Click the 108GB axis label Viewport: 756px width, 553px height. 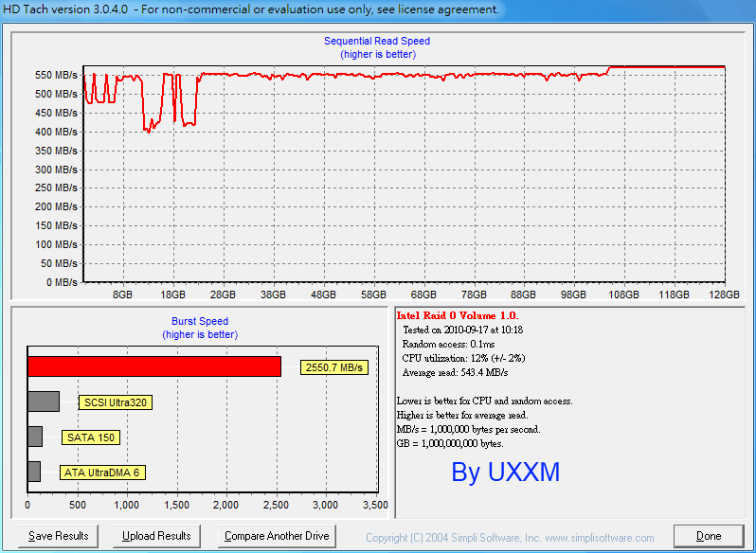624,294
